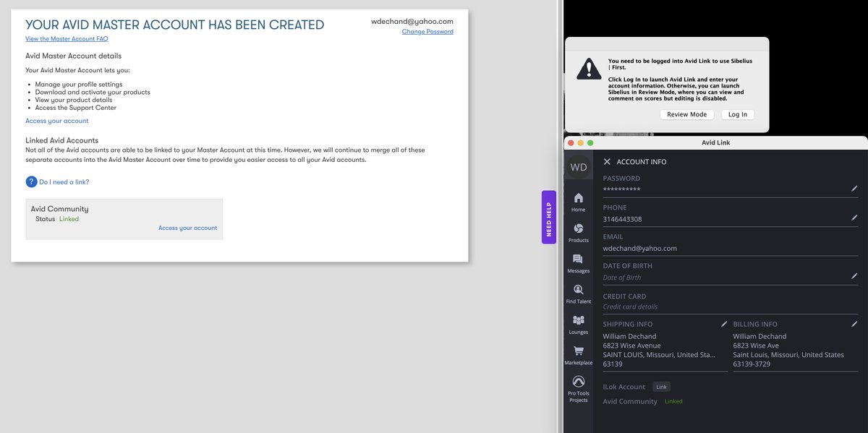Click Log In button in dialog
This screenshot has height=433, width=868.
[x=738, y=114]
